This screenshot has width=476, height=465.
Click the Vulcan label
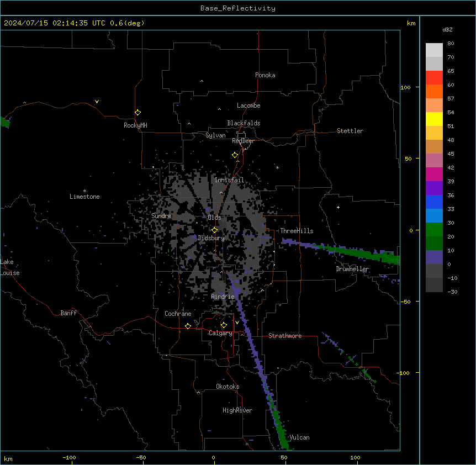tap(299, 437)
